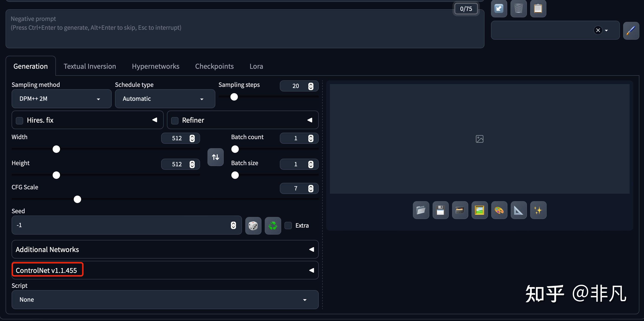Open the Sampling method dropdown

(x=61, y=99)
